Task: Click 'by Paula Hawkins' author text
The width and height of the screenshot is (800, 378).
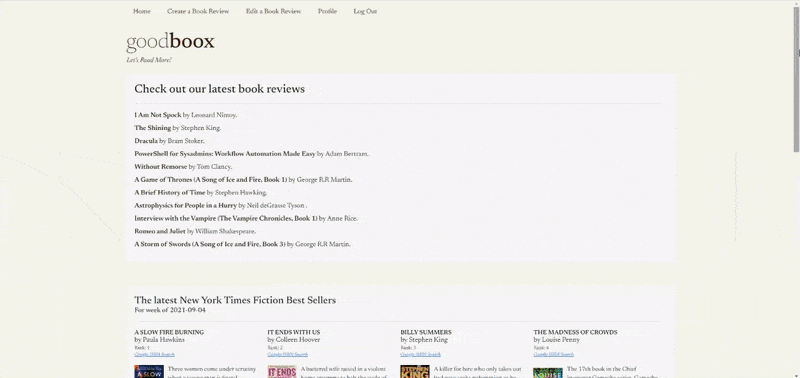Action: point(160,340)
